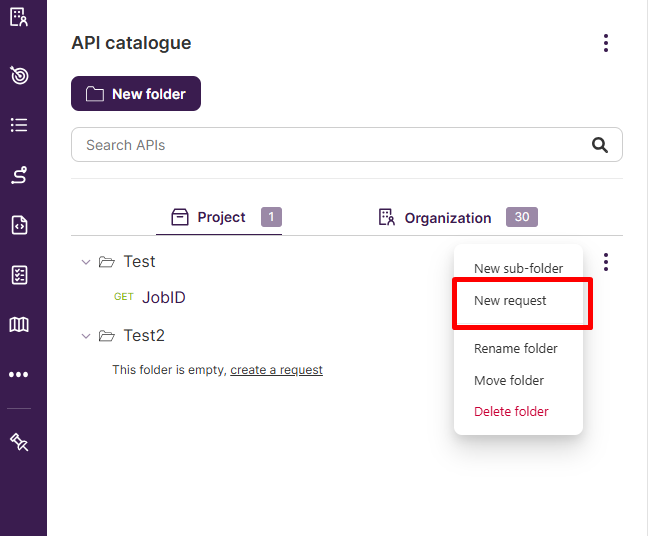Open the target radar icon in sidebar
This screenshot has width=667, height=536.
[x=19, y=76]
